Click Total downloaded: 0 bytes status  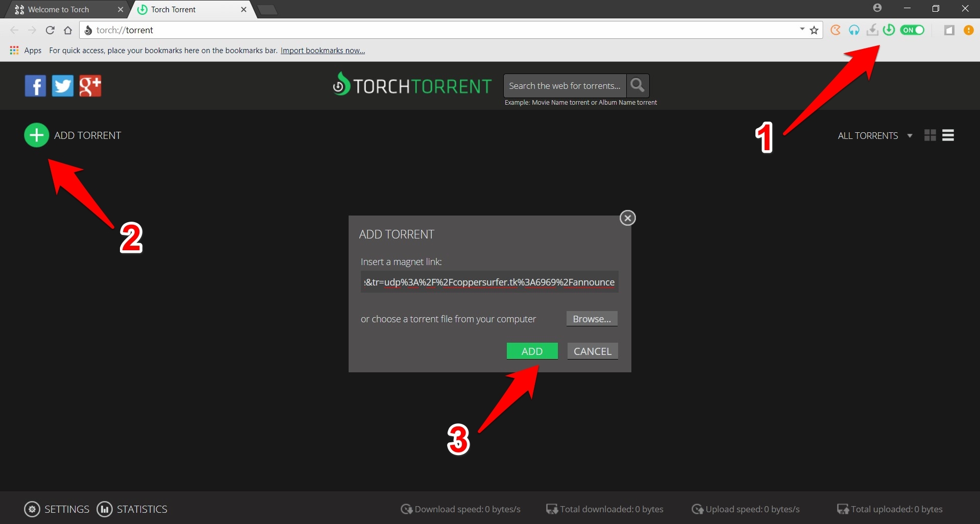tap(605, 509)
